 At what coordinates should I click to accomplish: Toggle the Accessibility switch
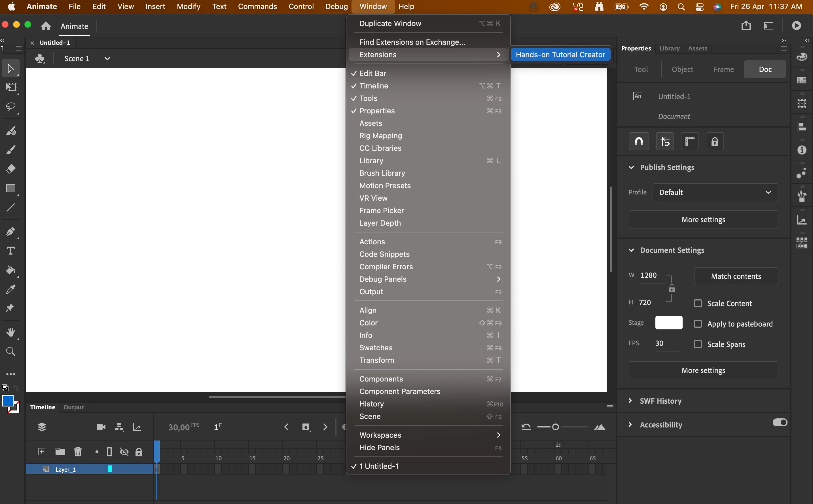[780, 422]
